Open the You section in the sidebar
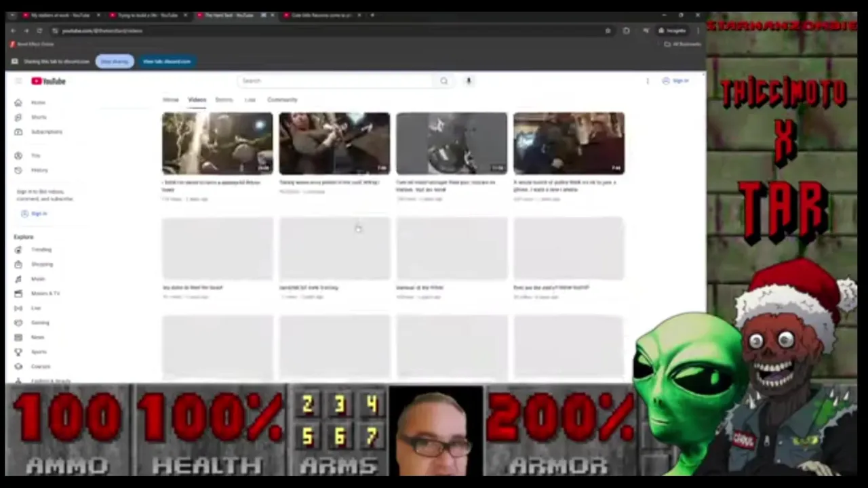This screenshot has width=868, height=488. [x=28, y=155]
